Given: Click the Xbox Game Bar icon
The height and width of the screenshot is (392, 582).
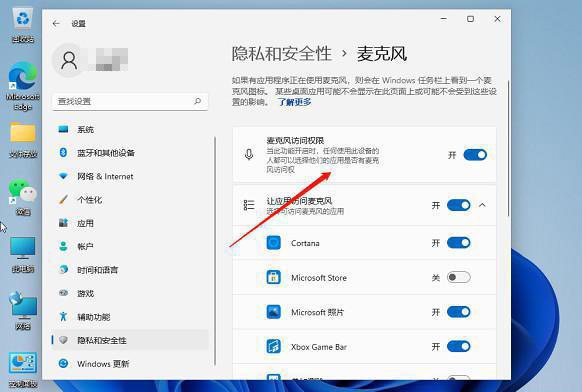Looking at the screenshot, I should [274, 347].
